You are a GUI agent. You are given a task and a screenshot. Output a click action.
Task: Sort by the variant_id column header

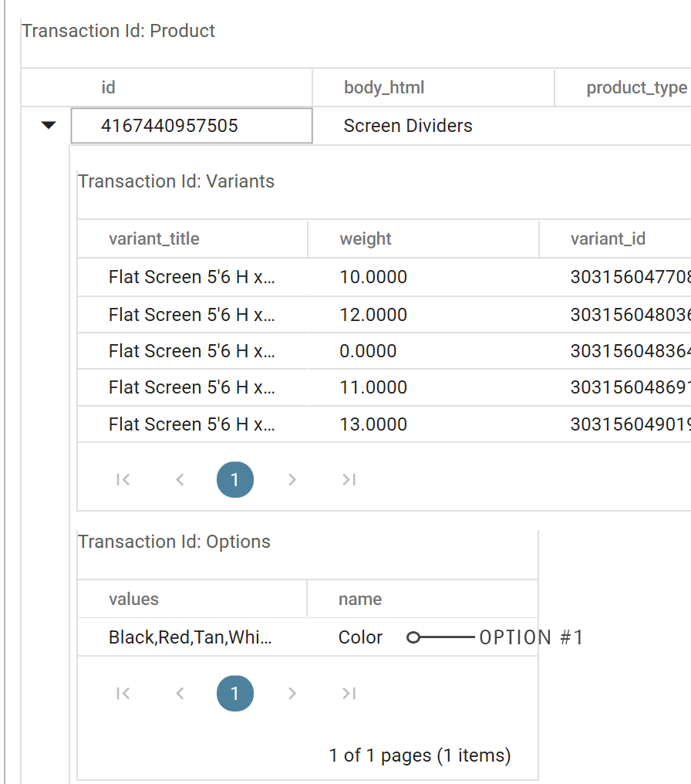(608, 239)
